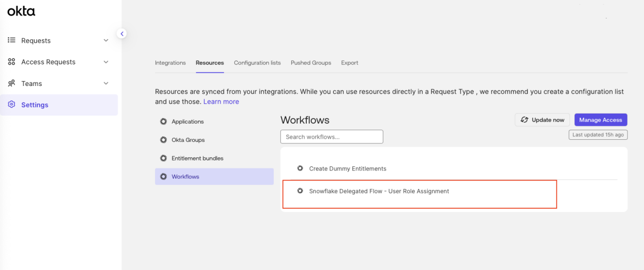Click the icon next to Create Dummy Entitlements

point(300,168)
